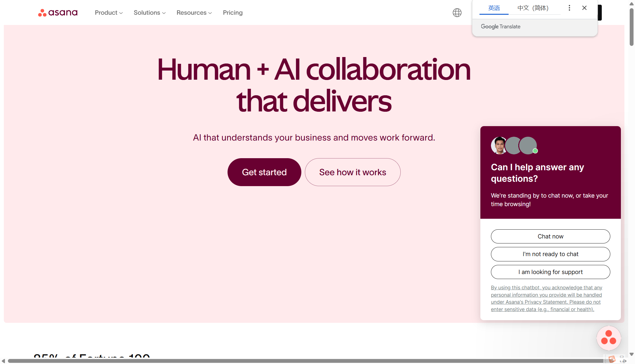This screenshot has width=635, height=364.
Task: Open the globe language selector
Action: pos(457,13)
